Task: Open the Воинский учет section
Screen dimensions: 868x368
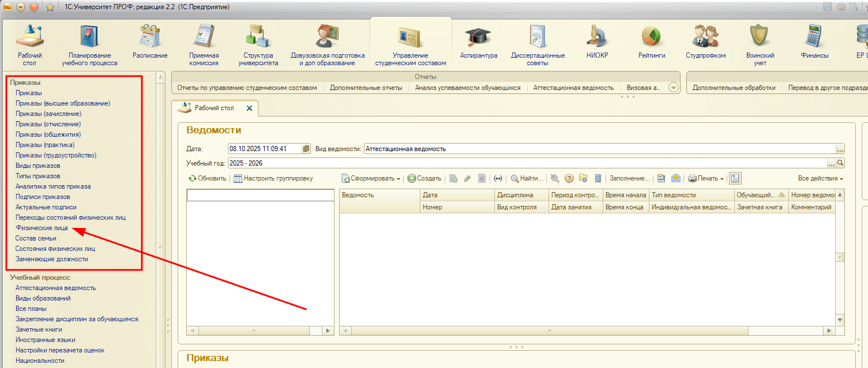Action: click(x=760, y=36)
